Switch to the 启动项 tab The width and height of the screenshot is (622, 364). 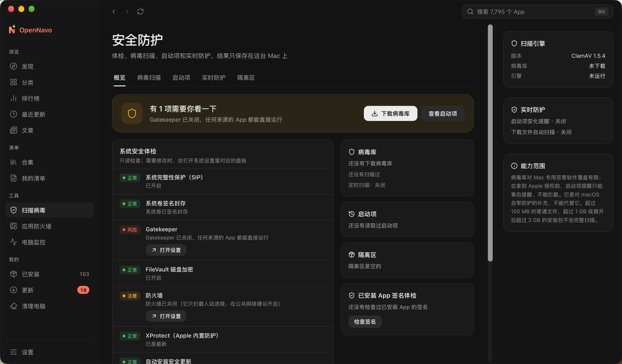click(x=181, y=78)
